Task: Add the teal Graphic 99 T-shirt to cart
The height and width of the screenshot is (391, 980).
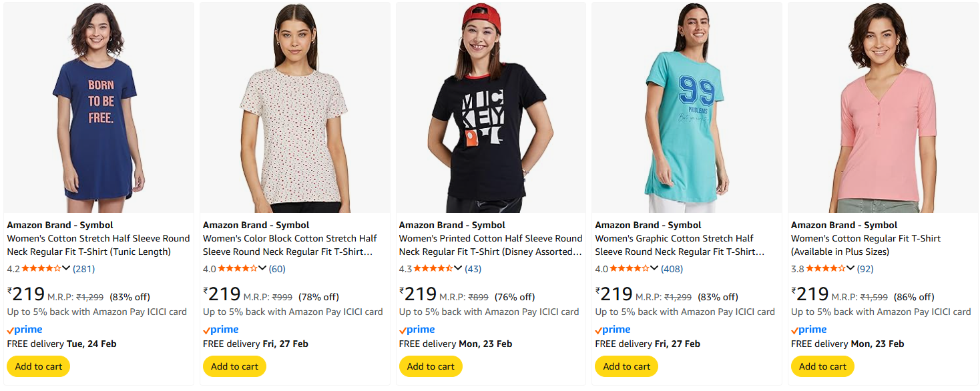Action: (x=626, y=366)
